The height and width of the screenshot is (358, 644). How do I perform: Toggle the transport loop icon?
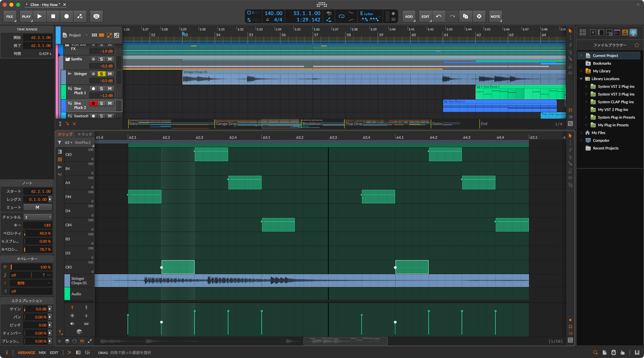pos(341,16)
